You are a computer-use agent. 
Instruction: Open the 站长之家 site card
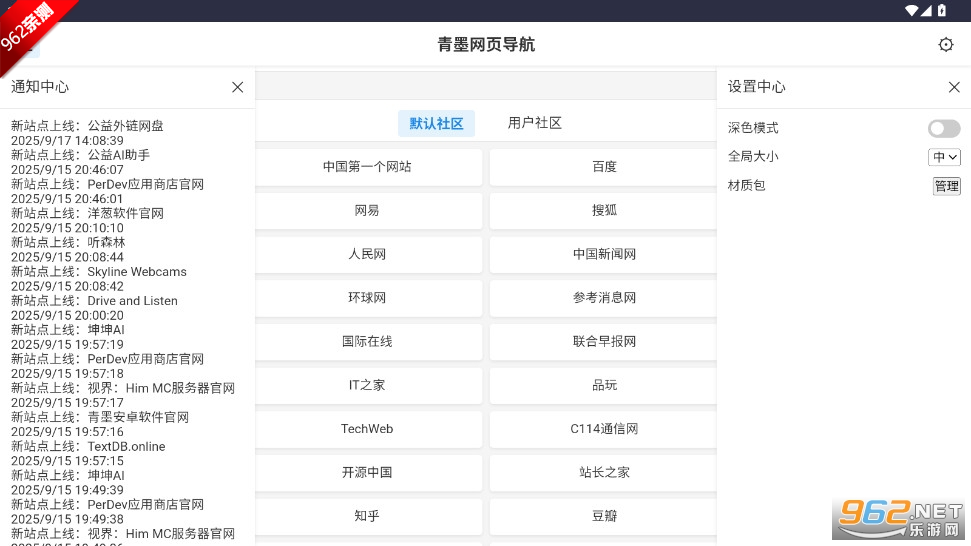603,472
